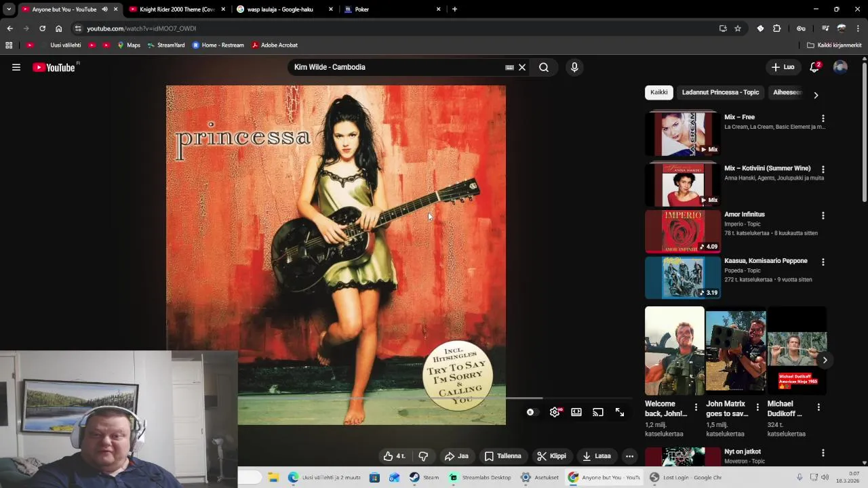
Task: Open Maps bookmark
Action: (129, 45)
